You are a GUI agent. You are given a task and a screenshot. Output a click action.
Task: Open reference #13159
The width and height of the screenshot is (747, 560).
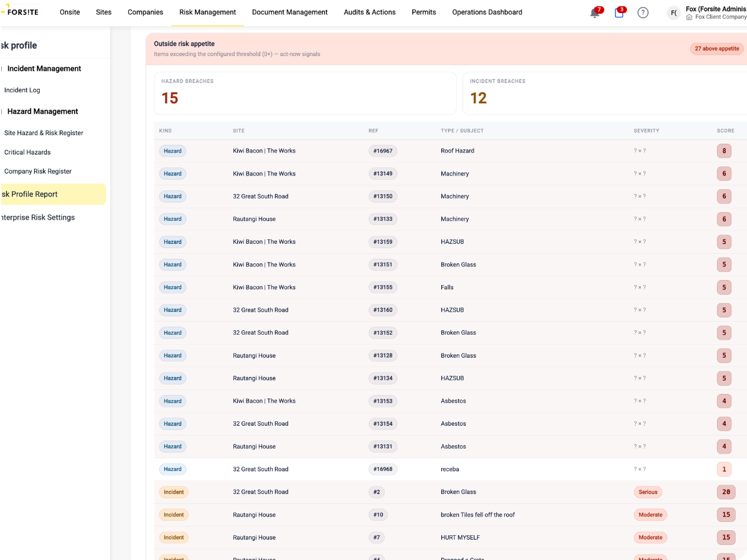point(383,241)
